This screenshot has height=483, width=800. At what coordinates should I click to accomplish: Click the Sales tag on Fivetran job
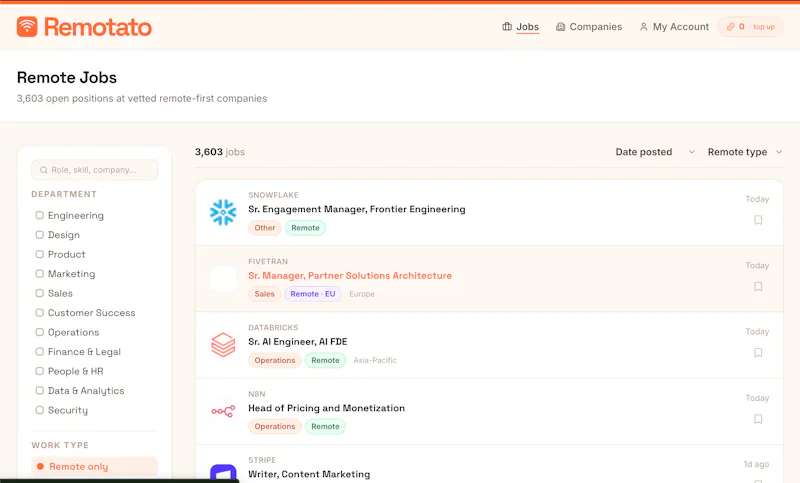[264, 294]
